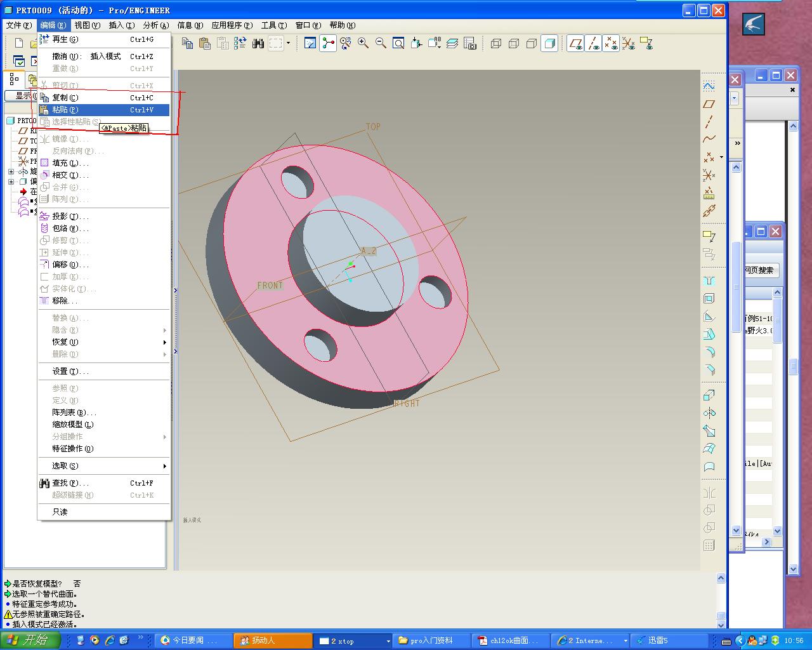Click the Windows 开始 Start button
Image resolution: width=812 pixels, height=650 pixels.
tap(30, 640)
